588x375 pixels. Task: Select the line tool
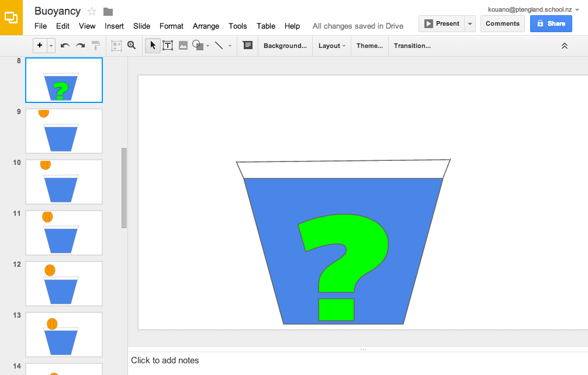coord(219,46)
